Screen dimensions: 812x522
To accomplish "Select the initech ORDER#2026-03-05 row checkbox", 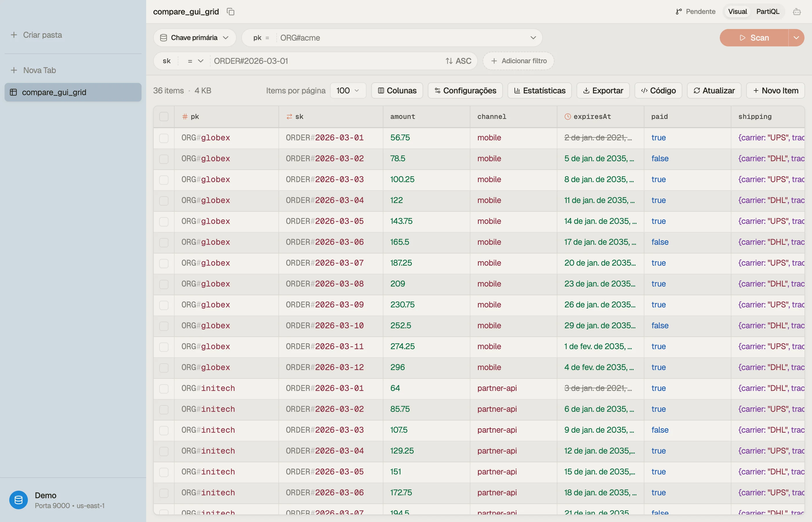I will pyautogui.click(x=164, y=472).
